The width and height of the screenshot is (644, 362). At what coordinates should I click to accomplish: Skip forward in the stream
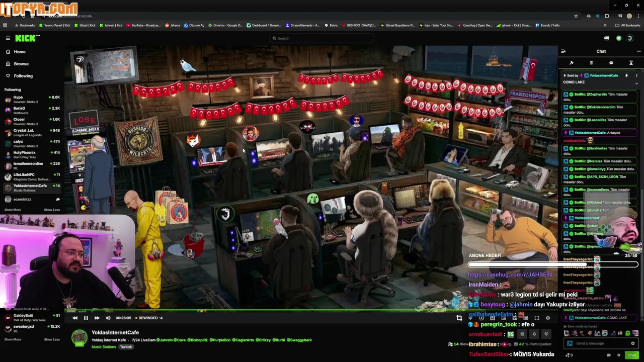coord(97,318)
